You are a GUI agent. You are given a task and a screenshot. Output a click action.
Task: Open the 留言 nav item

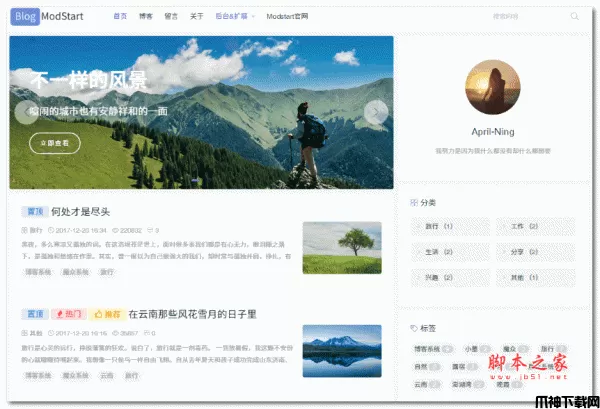(x=171, y=16)
